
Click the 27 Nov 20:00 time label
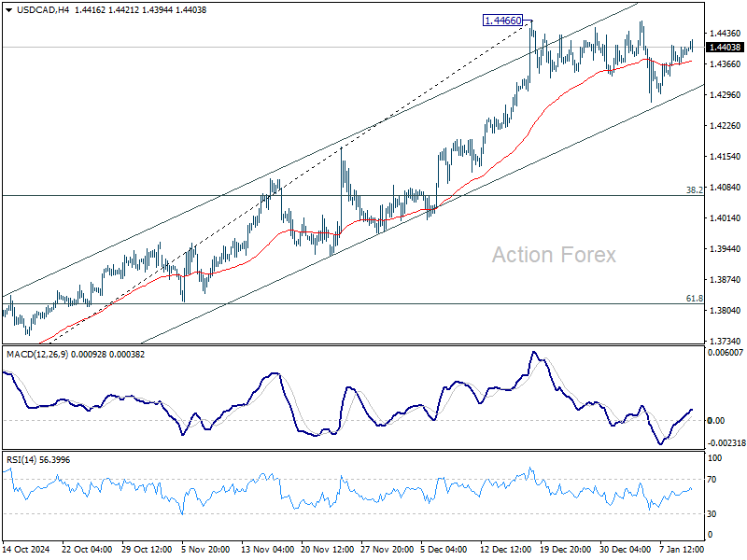click(x=387, y=550)
